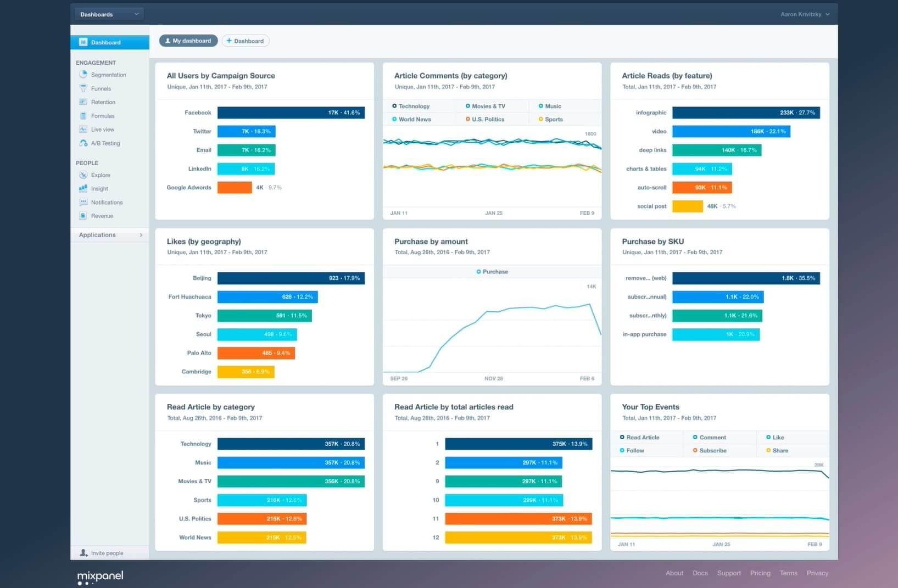Open Revenue section

(x=102, y=216)
